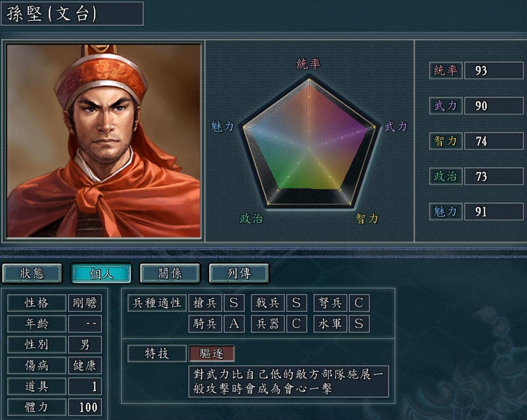Select the 騎兵 cavalry aptitude cell
The width and height of the screenshot is (527, 420).
click(x=205, y=324)
